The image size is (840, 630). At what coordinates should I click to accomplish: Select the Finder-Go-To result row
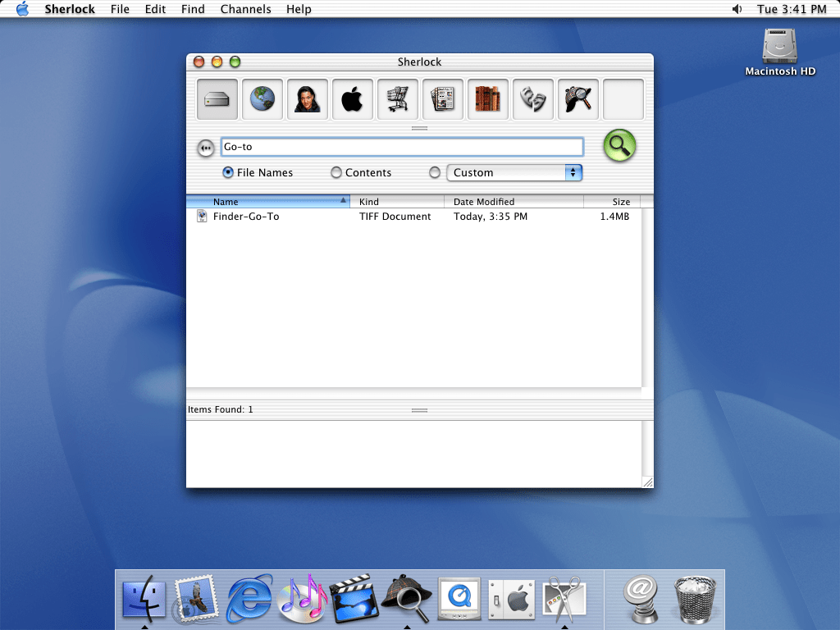(x=246, y=217)
